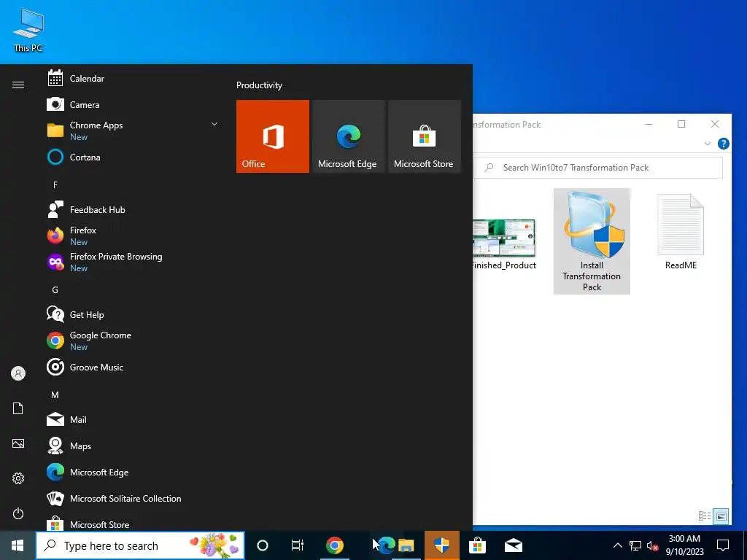This screenshot has height=560, width=747.
Task: Click the Office tile
Action: point(273,136)
